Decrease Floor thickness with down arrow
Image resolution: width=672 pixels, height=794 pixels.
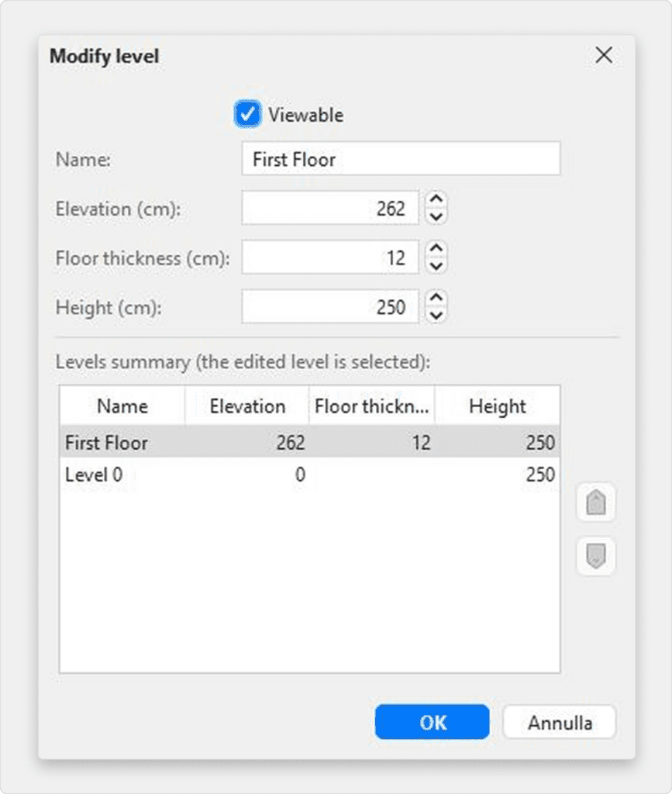pyautogui.click(x=437, y=266)
